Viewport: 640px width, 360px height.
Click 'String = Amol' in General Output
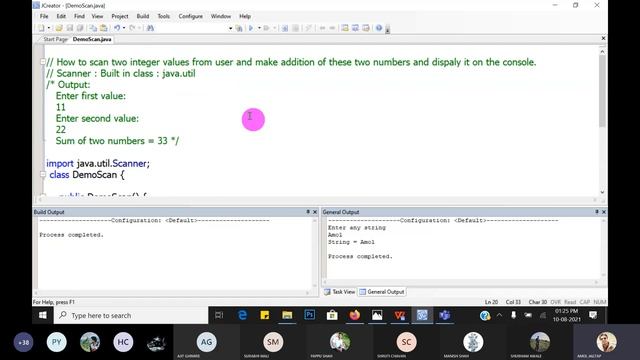click(351, 242)
